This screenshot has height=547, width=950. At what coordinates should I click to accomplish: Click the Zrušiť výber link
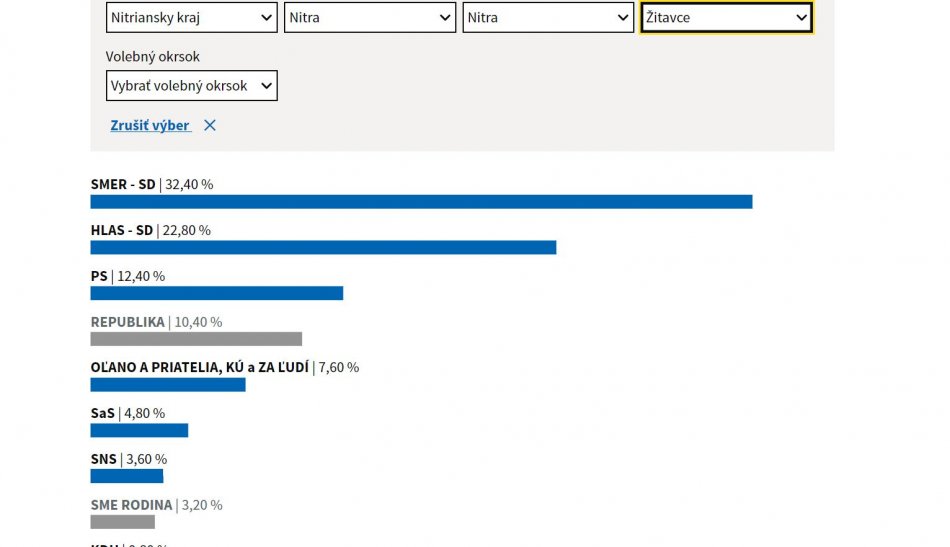pos(150,125)
